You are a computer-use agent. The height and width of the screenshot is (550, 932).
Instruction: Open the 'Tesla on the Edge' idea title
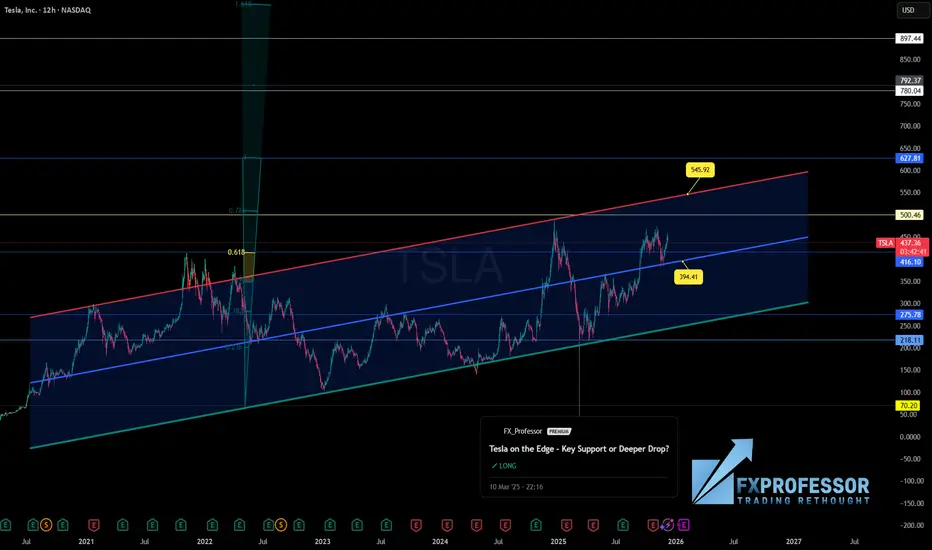tap(579, 448)
